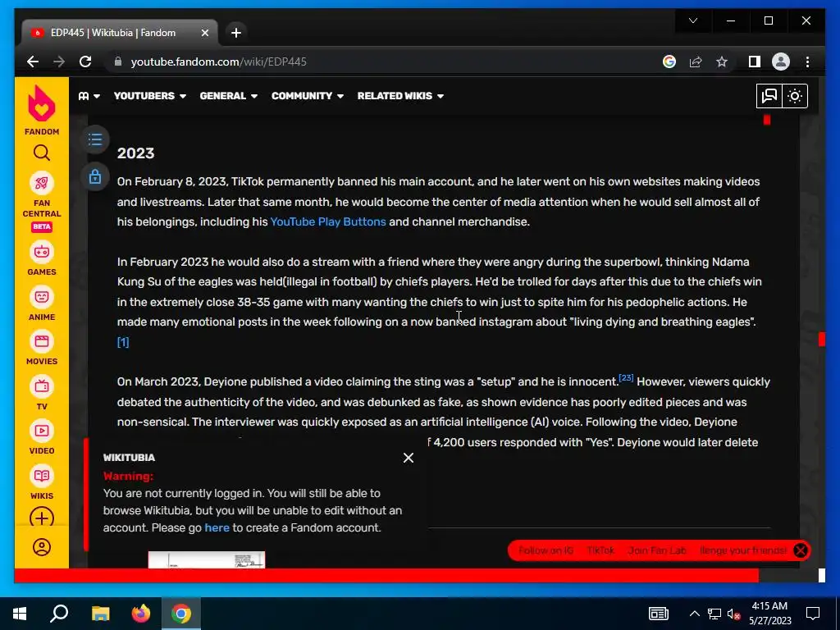The width and height of the screenshot is (840, 630).
Task: Open Windows taskbar search
Action: click(x=59, y=614)
